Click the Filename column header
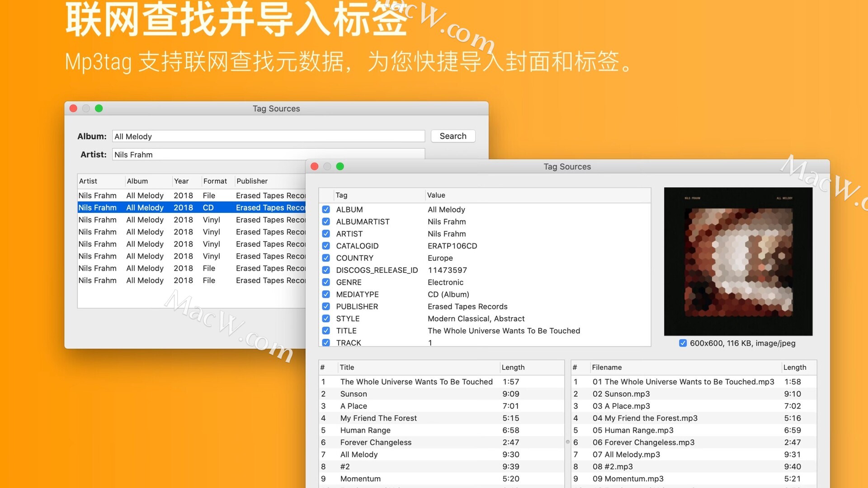 click(x=685, y=367)
